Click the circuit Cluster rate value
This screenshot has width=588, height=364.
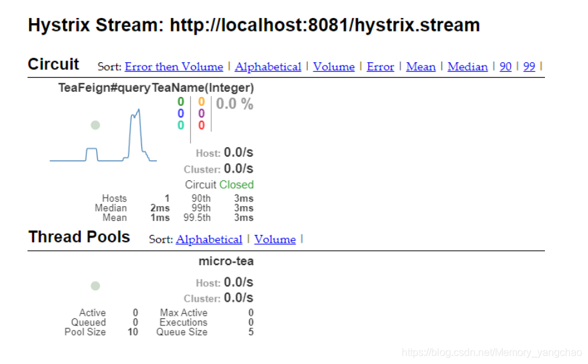[238, 168]
